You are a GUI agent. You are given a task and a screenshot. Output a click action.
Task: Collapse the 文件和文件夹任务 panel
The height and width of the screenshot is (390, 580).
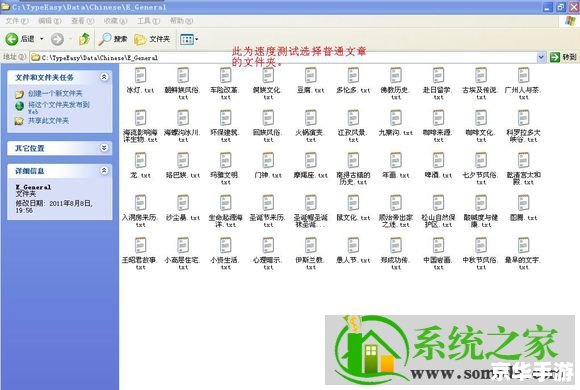[x=104, y=77]
